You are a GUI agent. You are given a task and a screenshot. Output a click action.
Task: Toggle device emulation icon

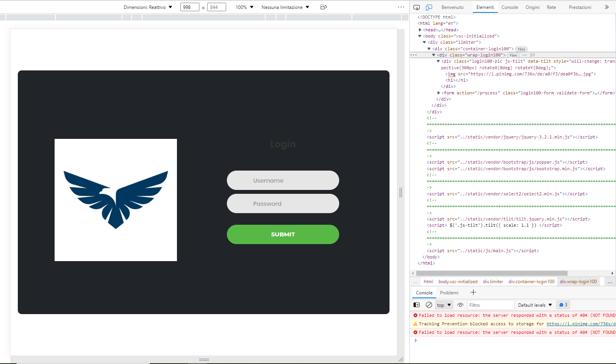click(429, 7)
